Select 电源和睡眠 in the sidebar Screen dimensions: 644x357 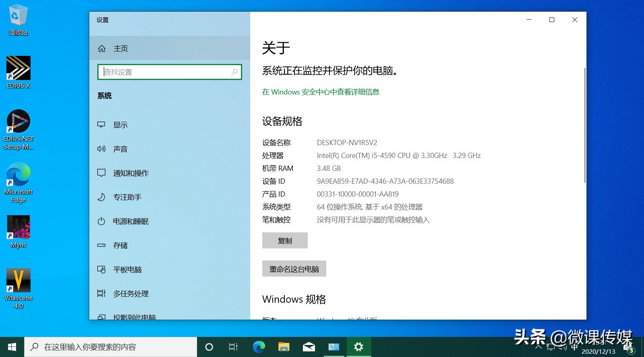(x=131, y=222)
